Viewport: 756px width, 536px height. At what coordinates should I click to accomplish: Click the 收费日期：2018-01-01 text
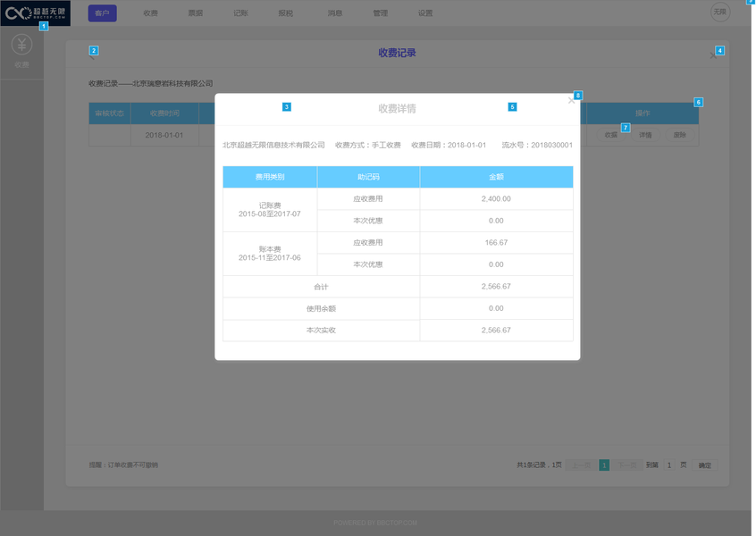click(x=449, y=145)
